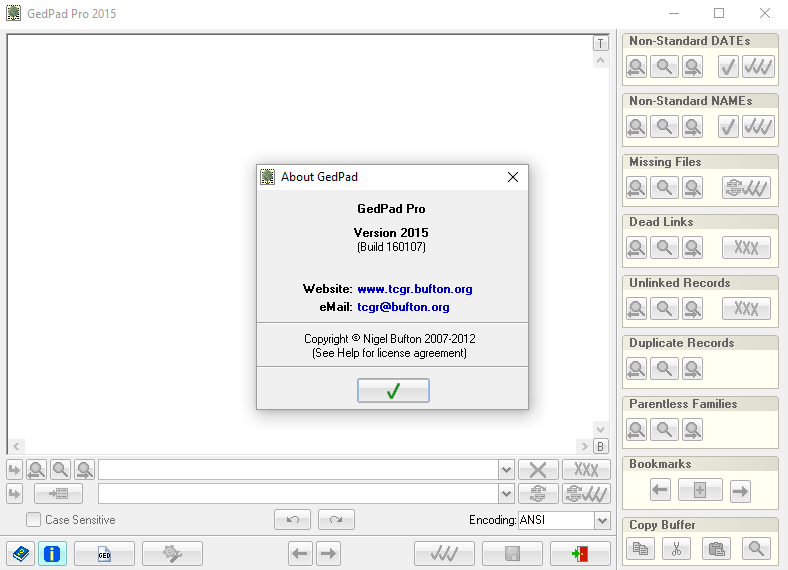Viewport: 788px width, 570px height.
Task: Find previous Non-Standard NAME
Action: point(636,127)
